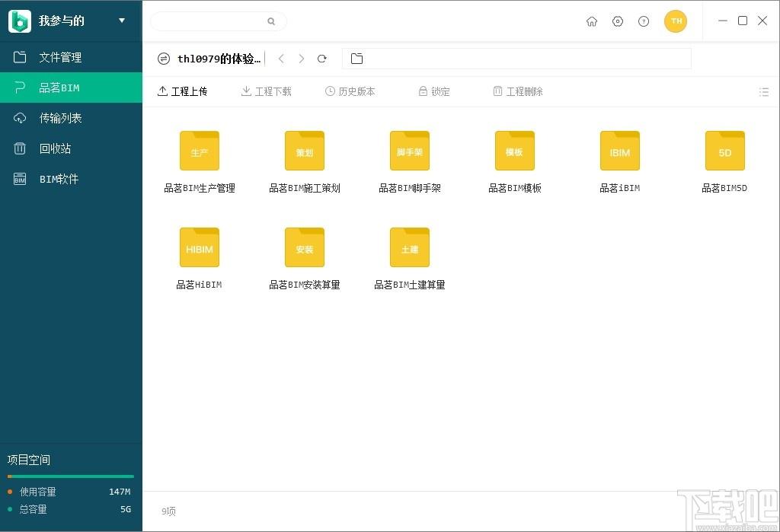780x532 pixels.
Task: Click the 品茗iBIM label
Action: pos(620,188)
